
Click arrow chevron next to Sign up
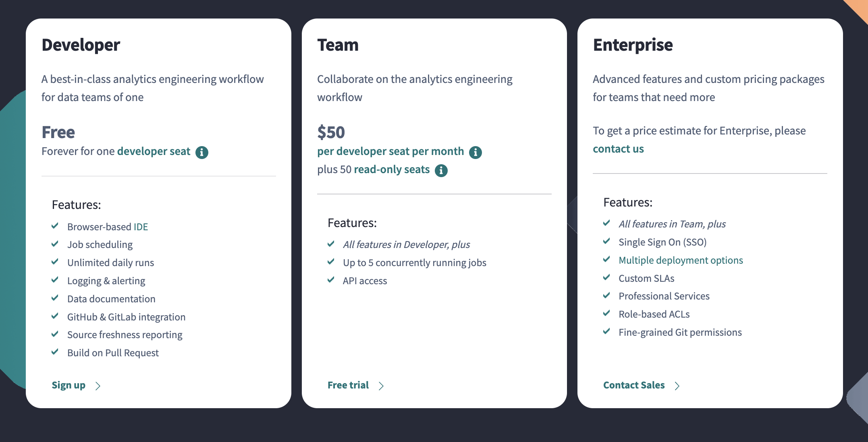[98, 386]
